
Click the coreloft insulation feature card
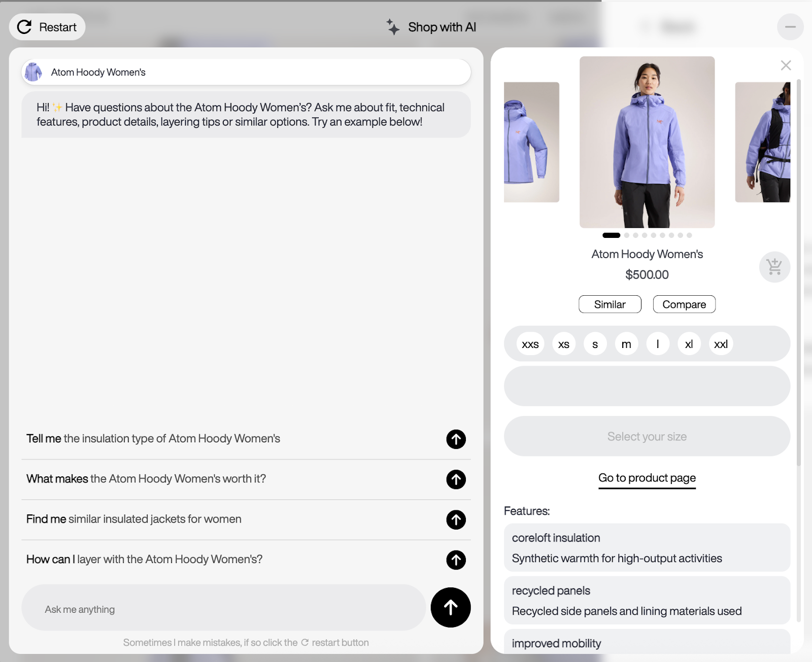pos(647,548)
